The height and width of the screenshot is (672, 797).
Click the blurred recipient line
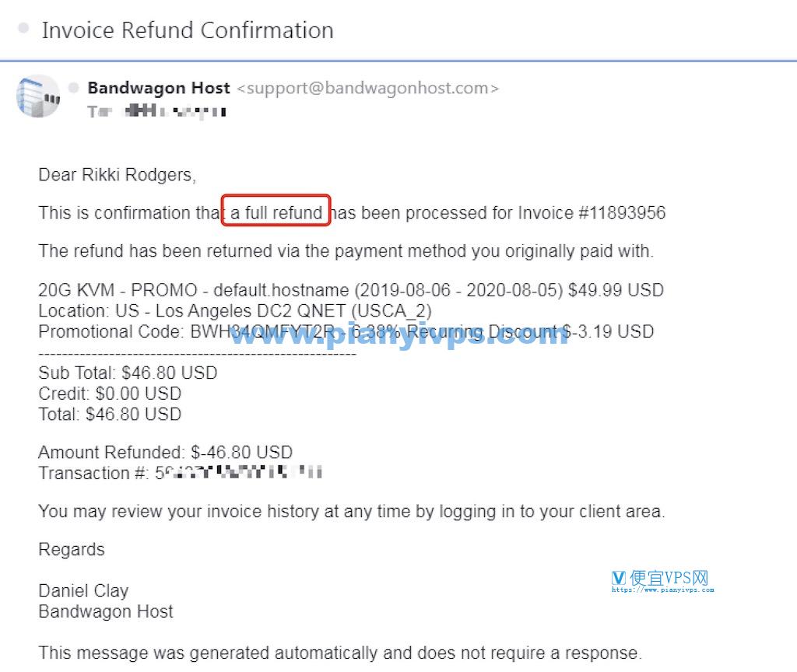click(156, 111)
